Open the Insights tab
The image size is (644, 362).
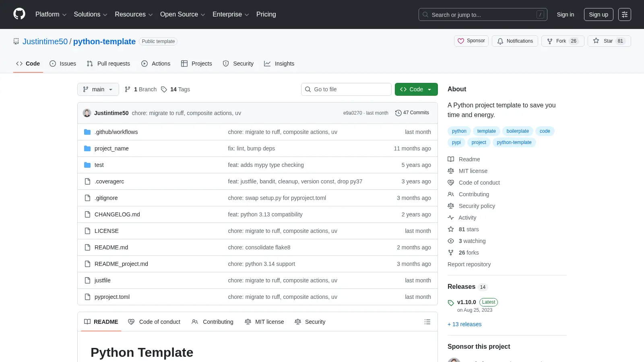pyautogui.click(x=279, y=64)
